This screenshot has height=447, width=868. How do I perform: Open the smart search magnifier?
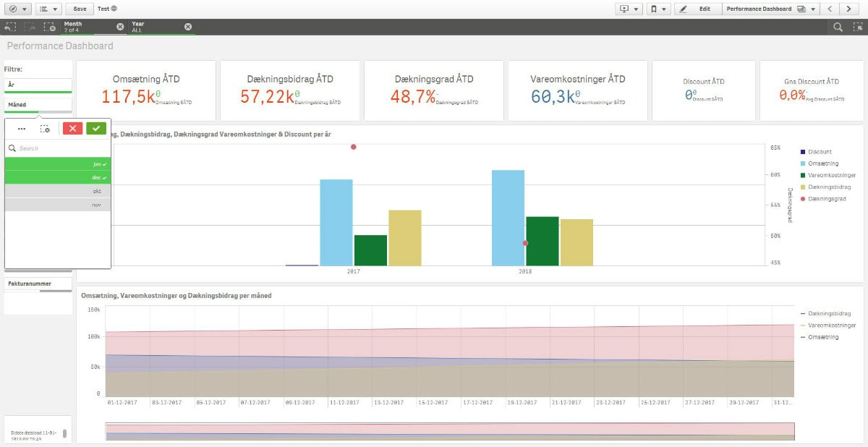point(838,27)
